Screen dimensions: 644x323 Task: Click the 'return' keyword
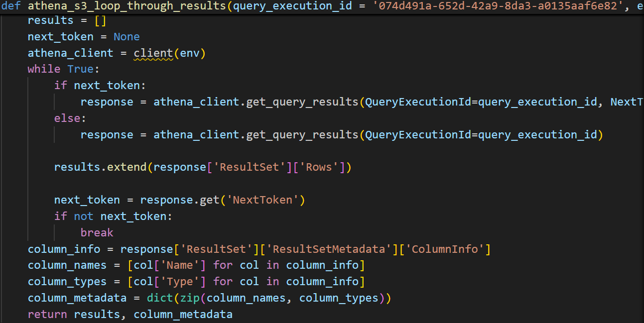click(x=47, y=315)
